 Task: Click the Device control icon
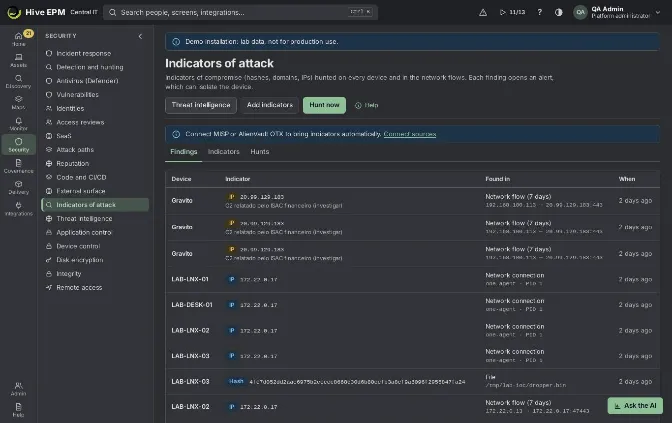49,246
